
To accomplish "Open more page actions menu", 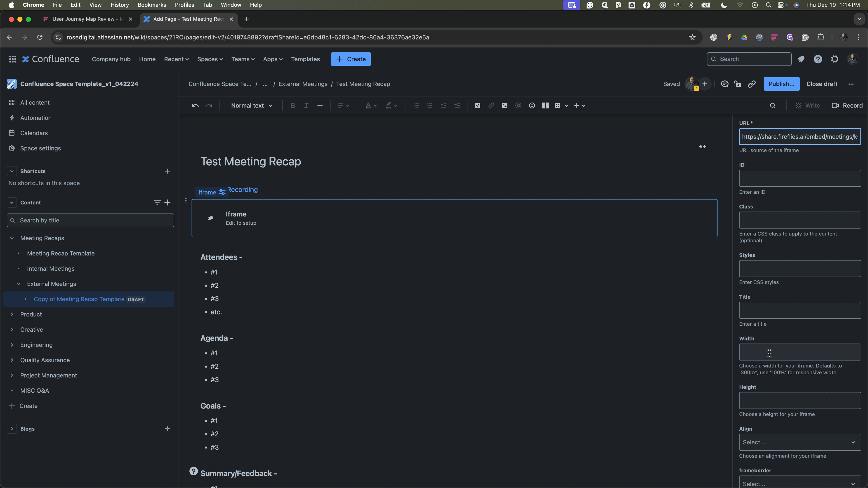I will (x=851, y=84).
